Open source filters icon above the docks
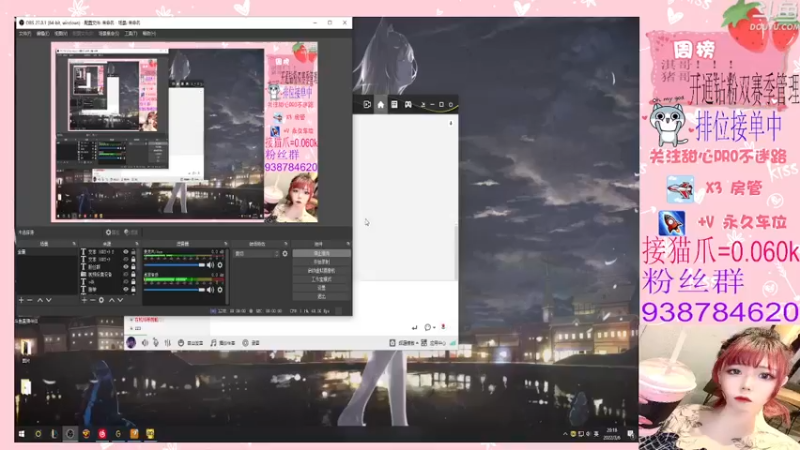Viewport: 800px width, 450px height. point(127,233)
